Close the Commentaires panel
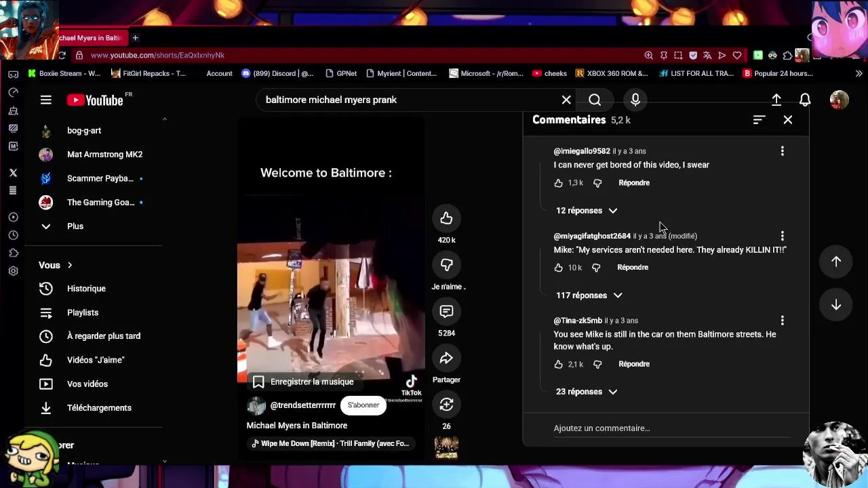This screenshot has height=488, width=868. point(787,120)
